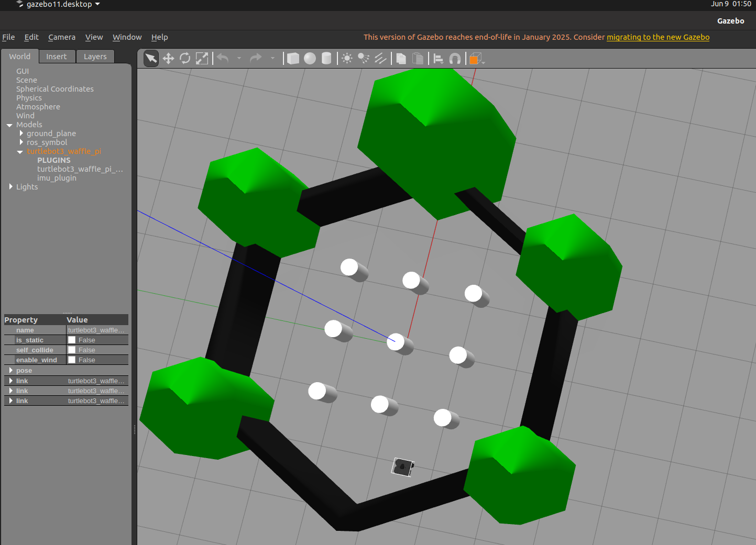Insert a box shape
Viewport: 756px width, 545px height.
pyautogui.click(x=293, y=58)
